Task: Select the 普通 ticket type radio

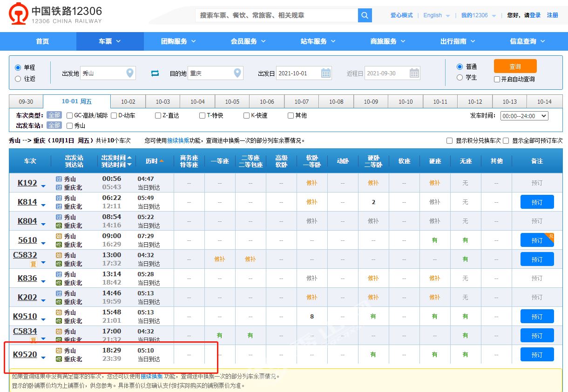Action: click(x=460, y=66)
